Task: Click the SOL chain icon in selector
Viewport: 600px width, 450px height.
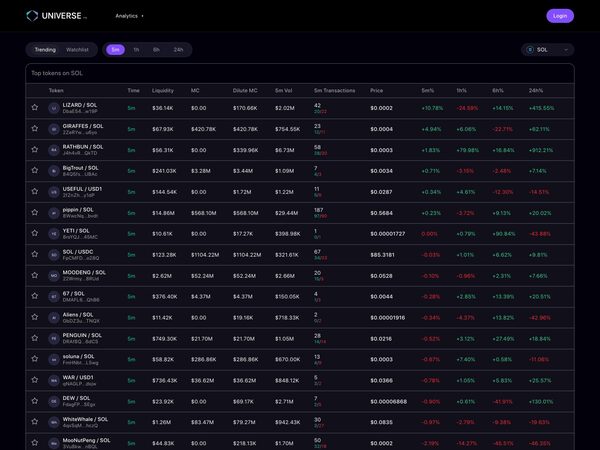Action: coord(530,50)
